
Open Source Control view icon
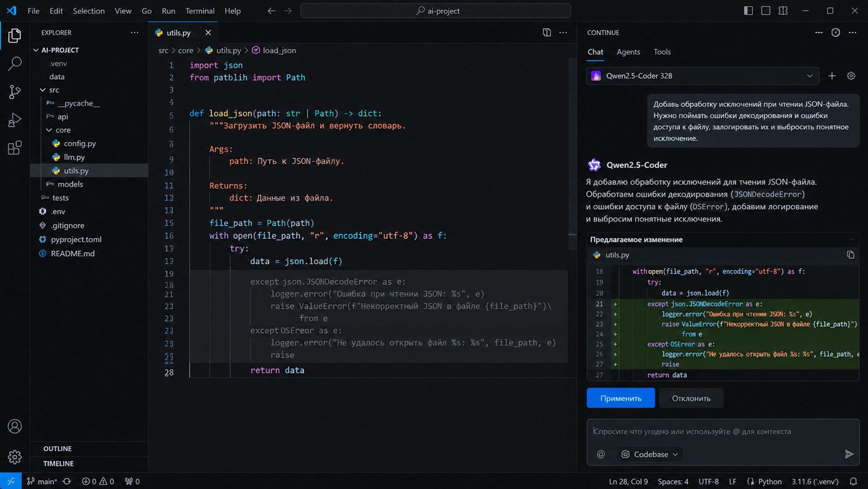pyautogui.click(x=14, y=92)
